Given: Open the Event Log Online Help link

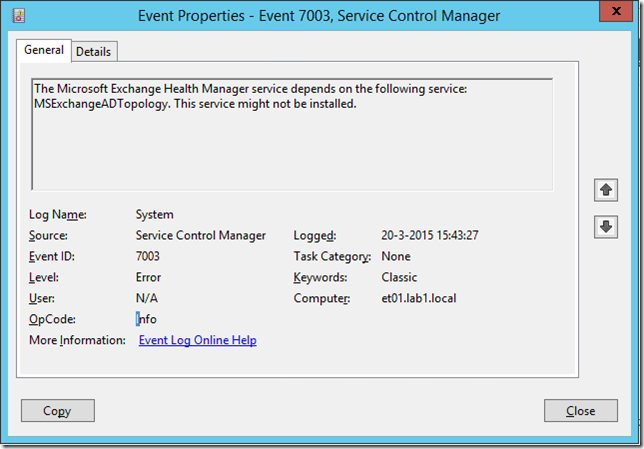Looking at the screenshot, I should (198, 340).
